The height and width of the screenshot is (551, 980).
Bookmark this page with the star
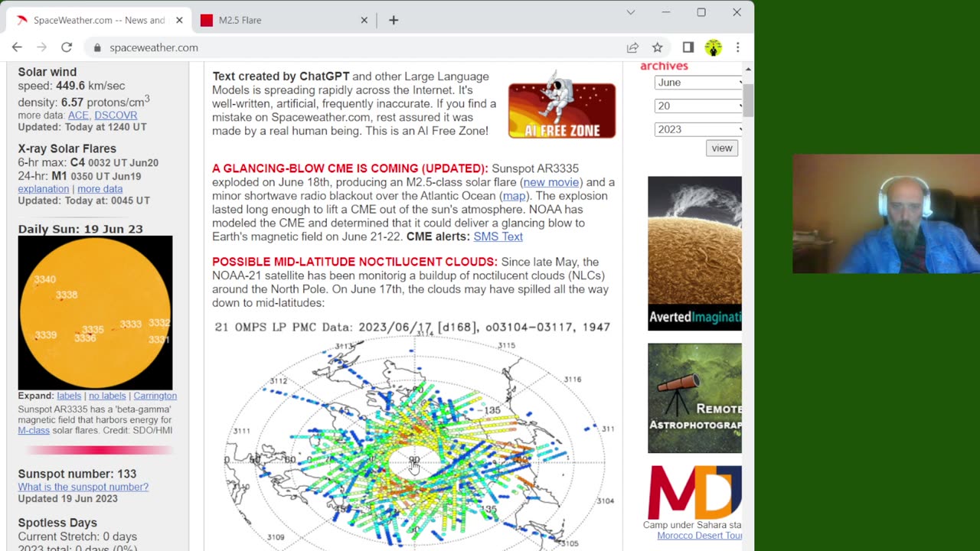(x=657, y=47)
